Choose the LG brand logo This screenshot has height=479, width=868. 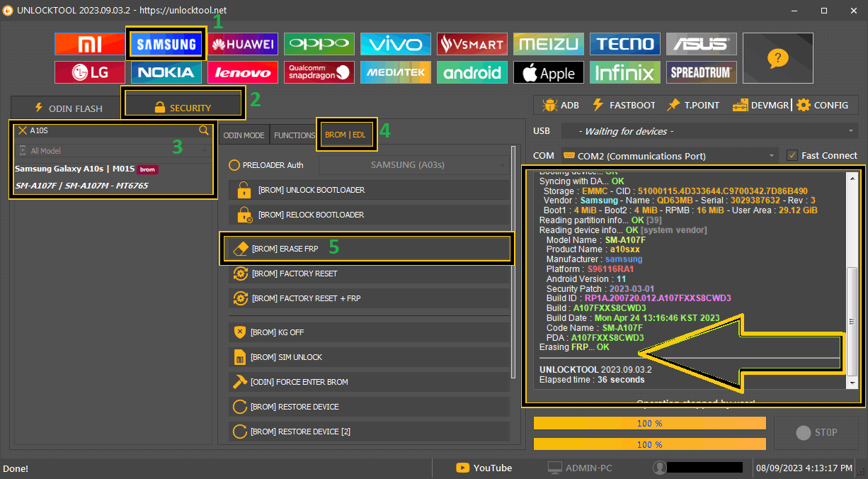(x=89, y=72)
